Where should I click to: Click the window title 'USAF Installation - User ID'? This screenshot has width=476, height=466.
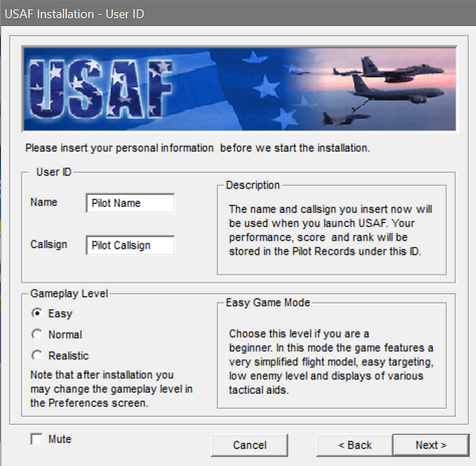pyautogui.click(x=74, y=14)
